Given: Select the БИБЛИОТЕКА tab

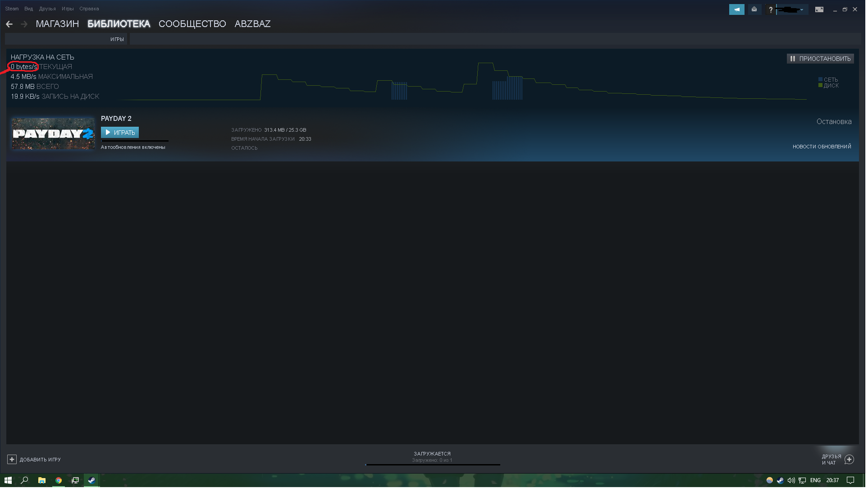Looking at the screenshot, I should coord(119,24).
